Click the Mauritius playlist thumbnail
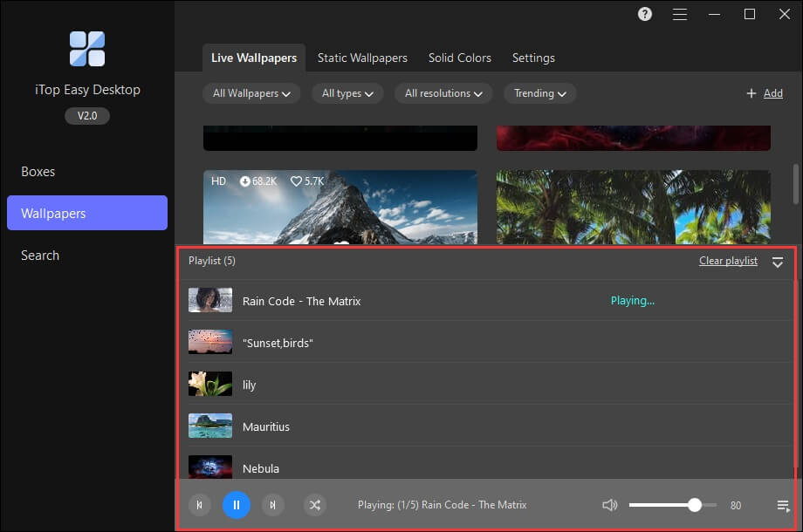This screenshot has width=803, height=532. pyautogui.click(x=210, y=426)
